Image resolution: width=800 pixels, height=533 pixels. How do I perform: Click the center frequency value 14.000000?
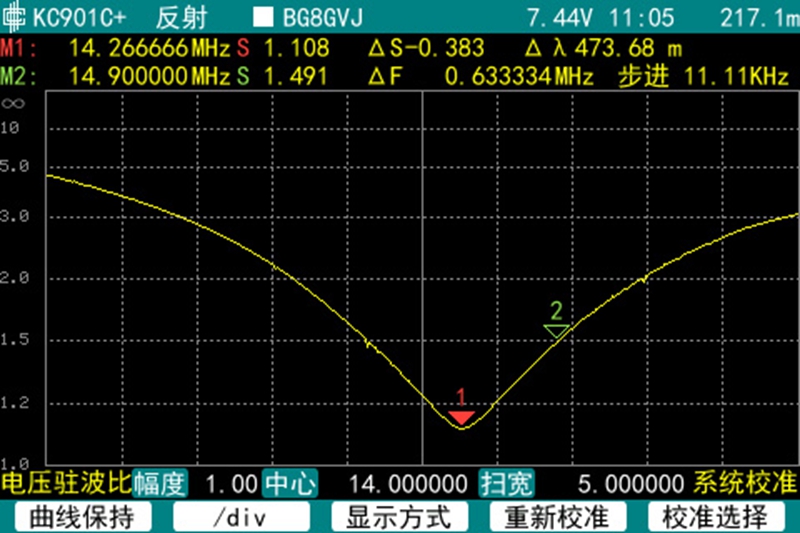(408, 484)
